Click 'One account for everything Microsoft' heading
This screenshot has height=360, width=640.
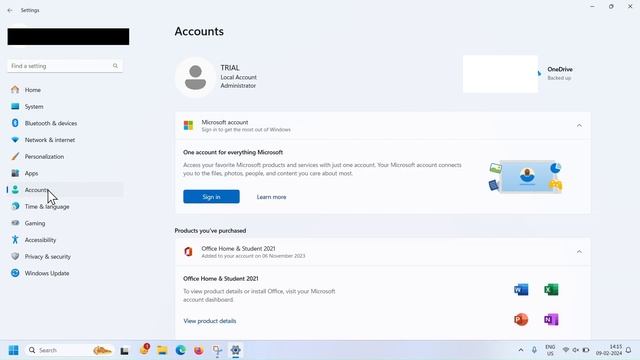(233, 152)
